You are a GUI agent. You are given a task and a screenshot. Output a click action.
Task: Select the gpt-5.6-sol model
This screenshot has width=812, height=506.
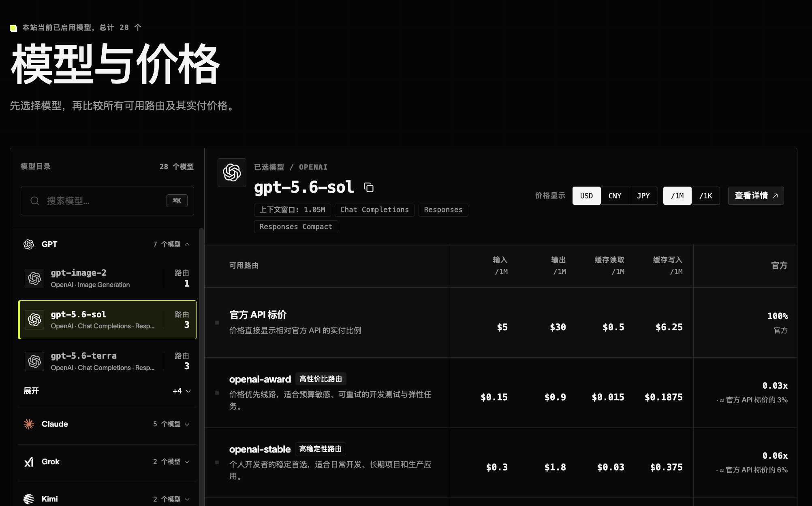point(107,320)
